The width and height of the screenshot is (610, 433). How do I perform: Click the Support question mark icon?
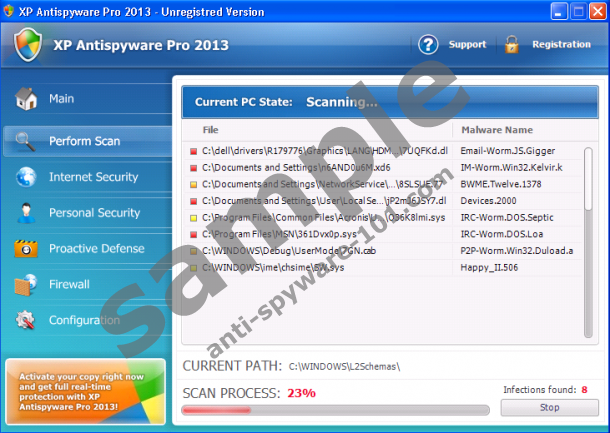(429, 45)
